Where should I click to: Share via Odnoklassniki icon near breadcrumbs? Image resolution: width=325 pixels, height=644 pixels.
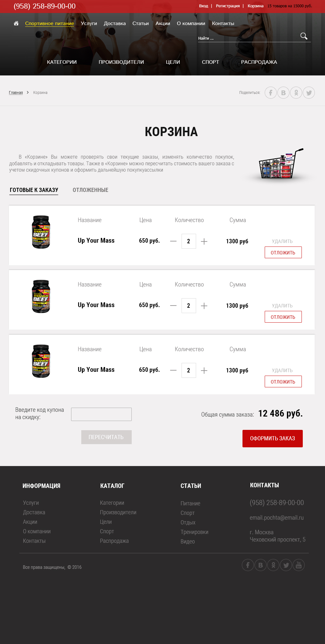[x=296, y=93]
